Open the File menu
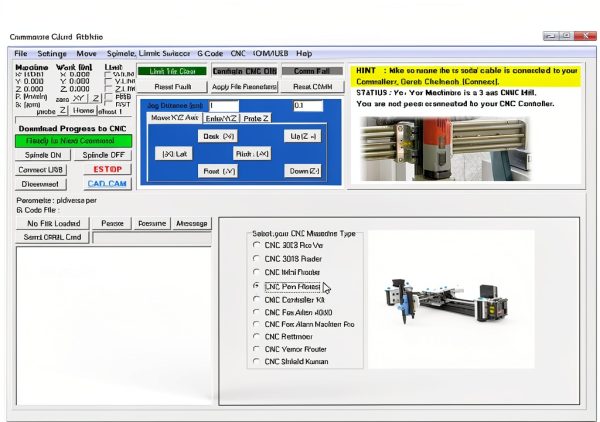This screenshot has height=422, width=600. pos(21,54)
